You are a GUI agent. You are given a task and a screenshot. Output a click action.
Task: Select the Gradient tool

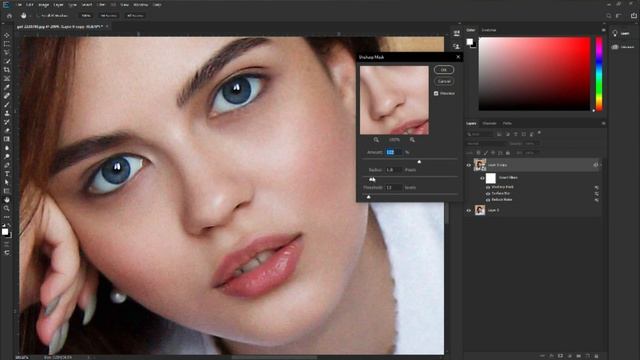(7, 139)
